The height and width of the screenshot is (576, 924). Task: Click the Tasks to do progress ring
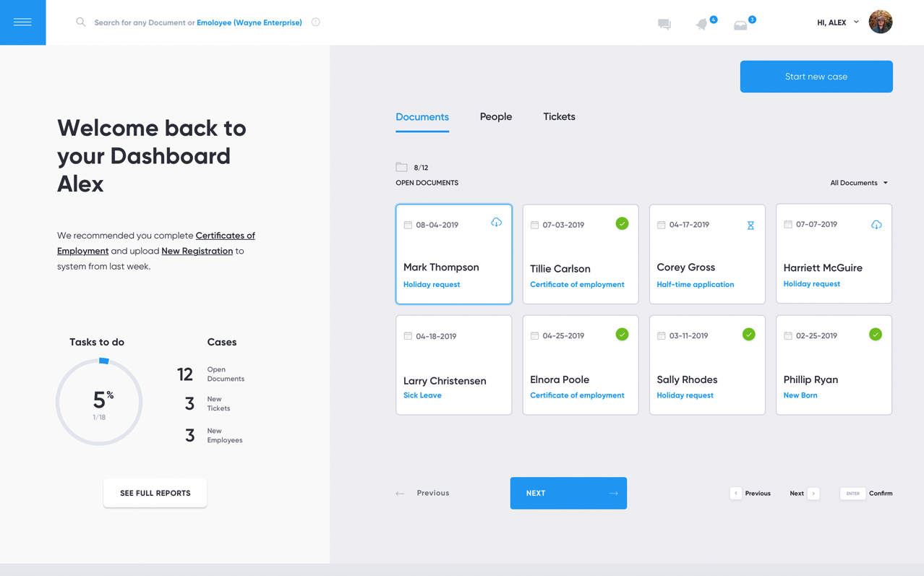coord(99,402)
